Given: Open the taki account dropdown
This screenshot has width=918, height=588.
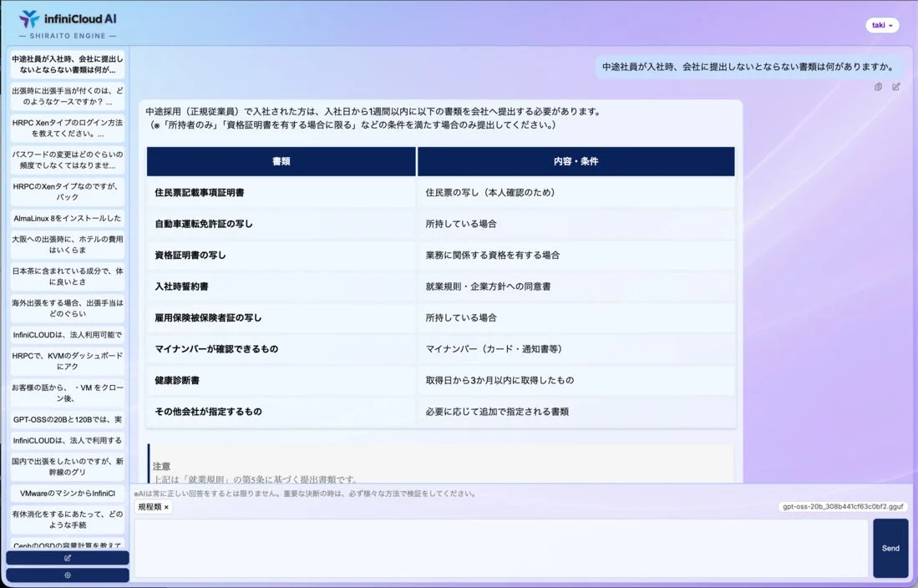Looking at the screenshot, I should click(882, 24).
